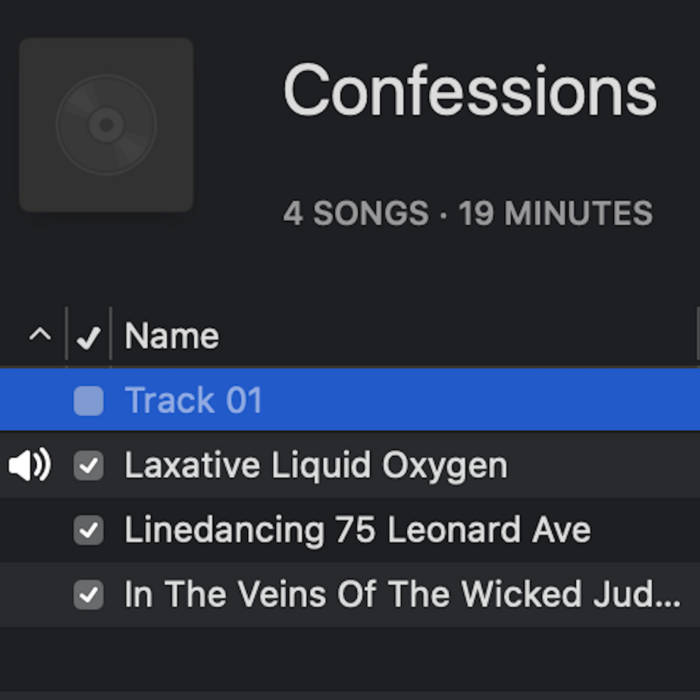Click the speaker now-playing icon
Image resolution: width=700 pixels, height=700 pixels.
pos(30,465)
